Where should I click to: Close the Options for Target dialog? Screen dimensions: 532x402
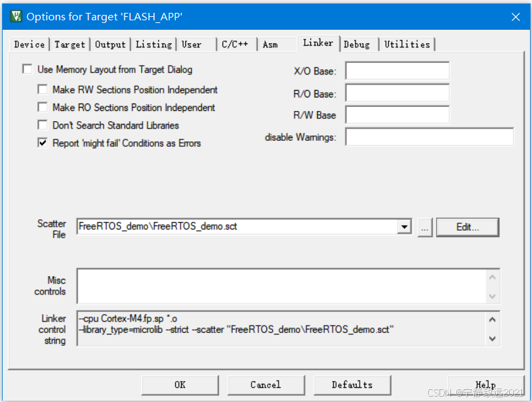click(515, 17)
